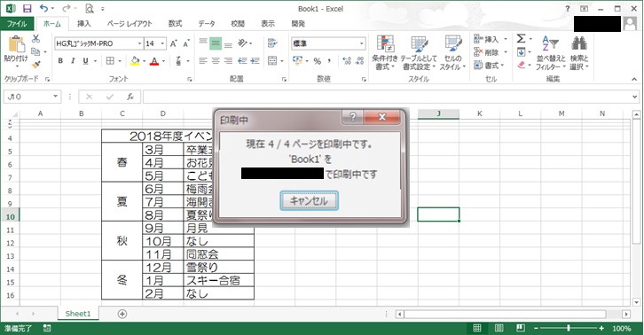Click the Merge and Center icon
Image resolution: width=644 pixels, height=335 pixels.
[272, 61]
